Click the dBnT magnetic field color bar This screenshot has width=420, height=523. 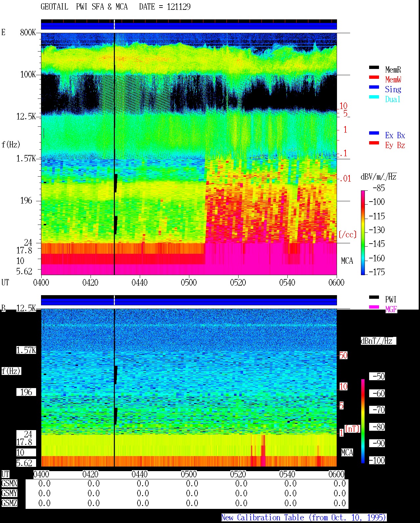(x=363, y=421)
